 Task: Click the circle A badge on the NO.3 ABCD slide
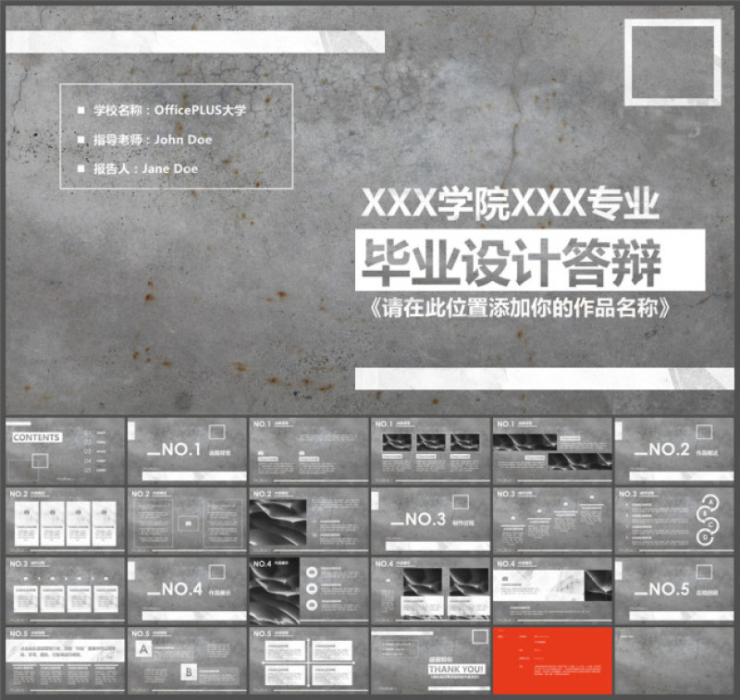point(710,501)
